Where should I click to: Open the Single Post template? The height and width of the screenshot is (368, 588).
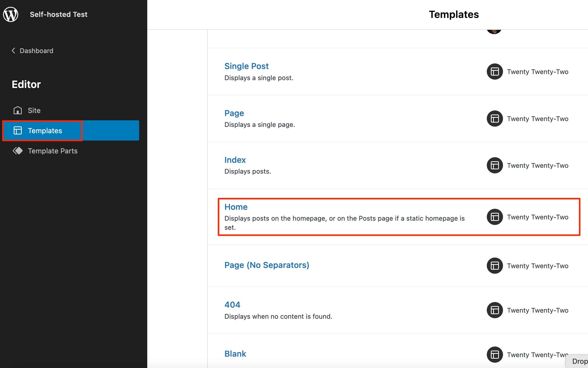[x=246, y=66]
